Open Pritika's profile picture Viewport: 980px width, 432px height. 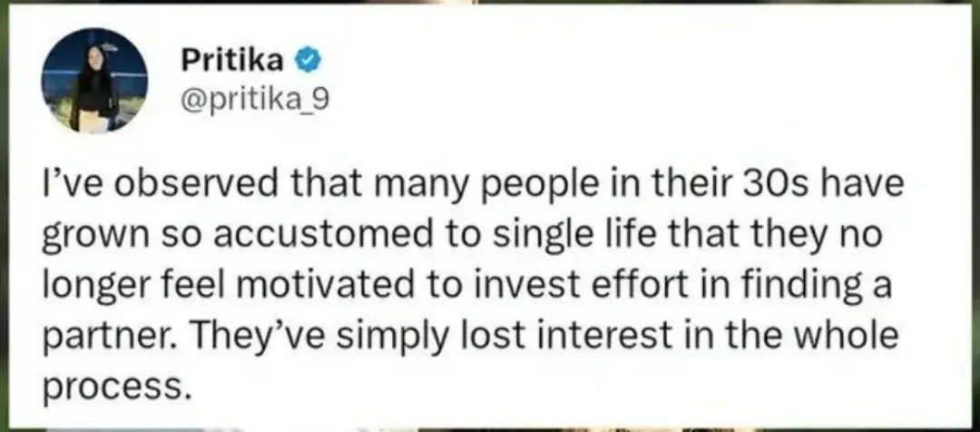(x=95, y=81)
